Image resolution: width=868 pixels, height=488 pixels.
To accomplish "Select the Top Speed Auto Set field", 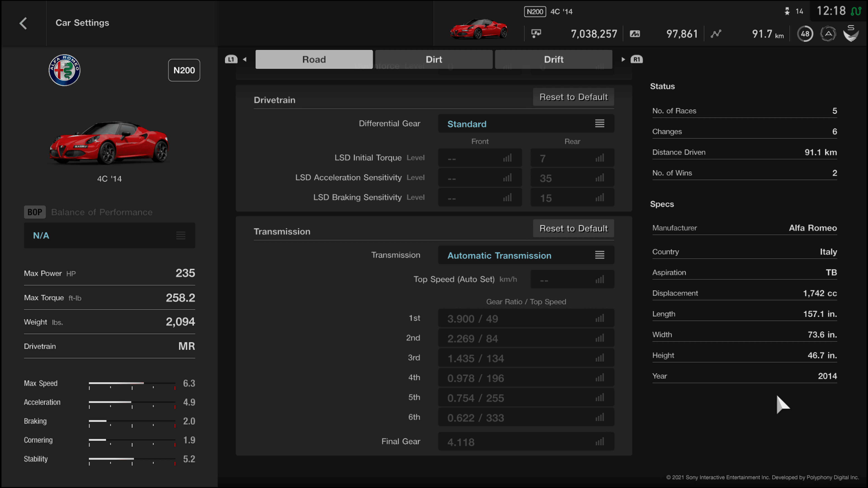I will 572,279.
